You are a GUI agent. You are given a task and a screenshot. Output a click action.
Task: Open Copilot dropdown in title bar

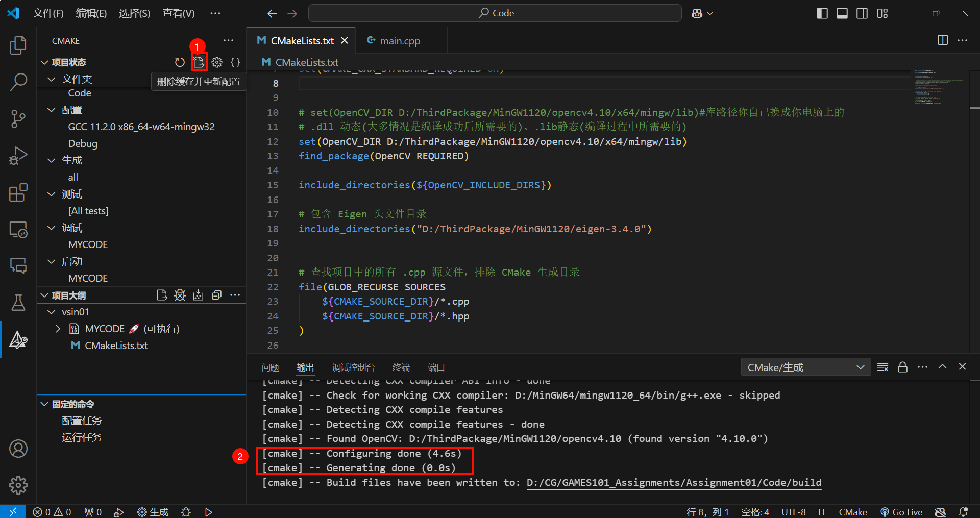702,13
